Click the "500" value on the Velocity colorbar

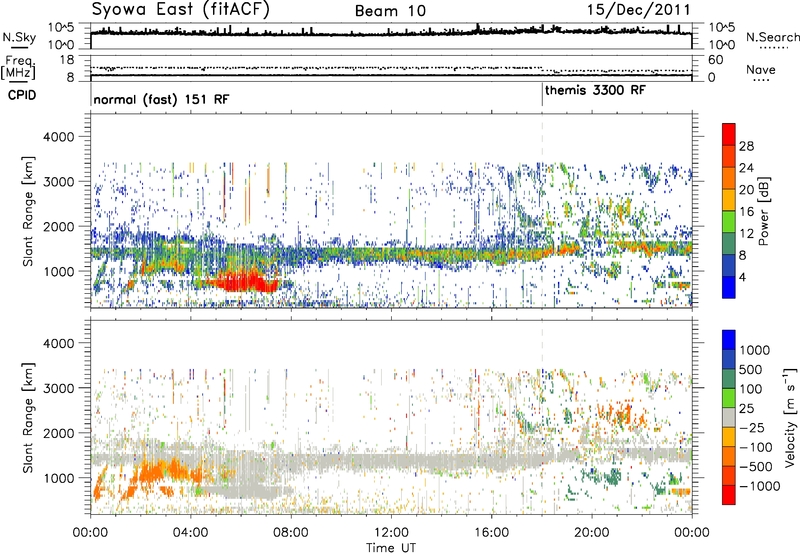tap(751, 369)
